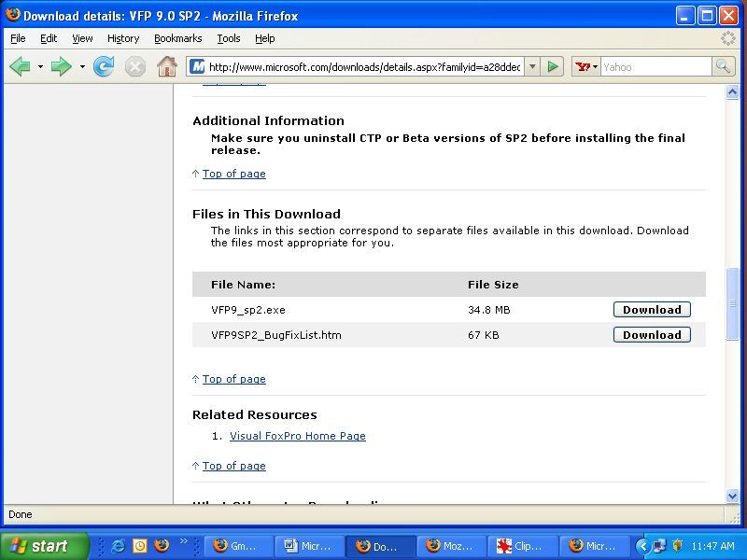Click the Stop loading icon
Image resolution: width=747 pixels, height=560 pixels.
pos(135,66)
